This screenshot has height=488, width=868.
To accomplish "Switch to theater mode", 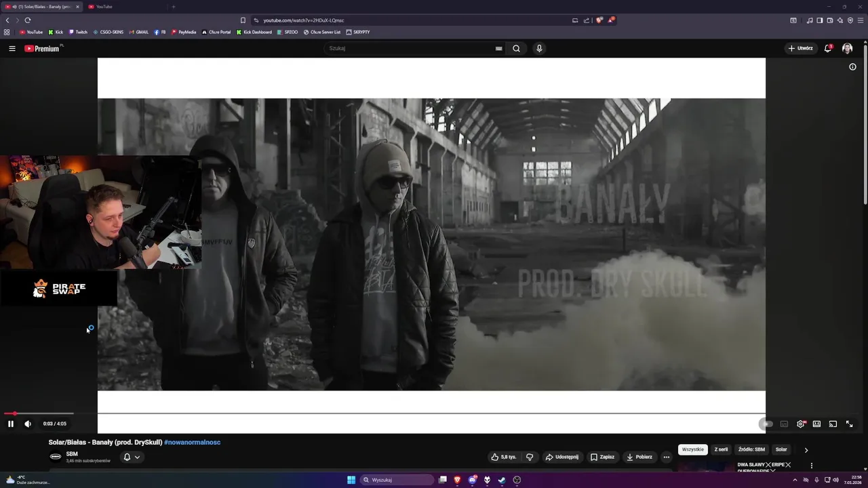I will coord(816,424).
